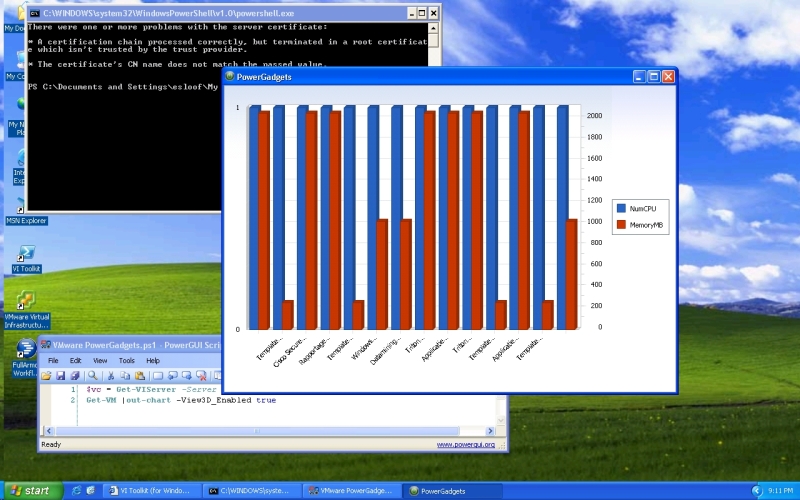This screenshot has width=800, height=500.
Task: Open the File menu in PowerGUI
Action: [53, 360]
